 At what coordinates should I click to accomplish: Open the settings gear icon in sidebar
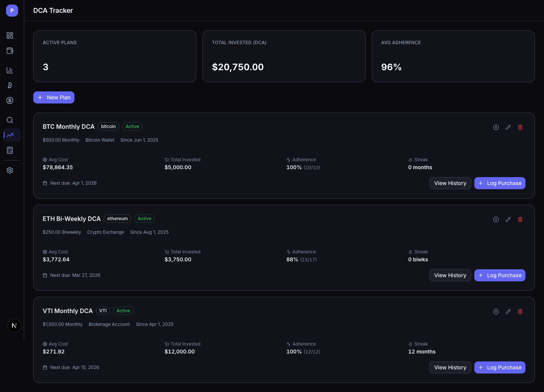10,170
